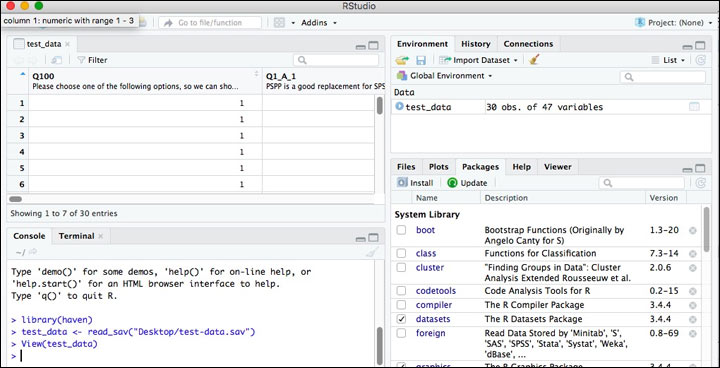Minimize the data viewer pane

coord(360,46)
